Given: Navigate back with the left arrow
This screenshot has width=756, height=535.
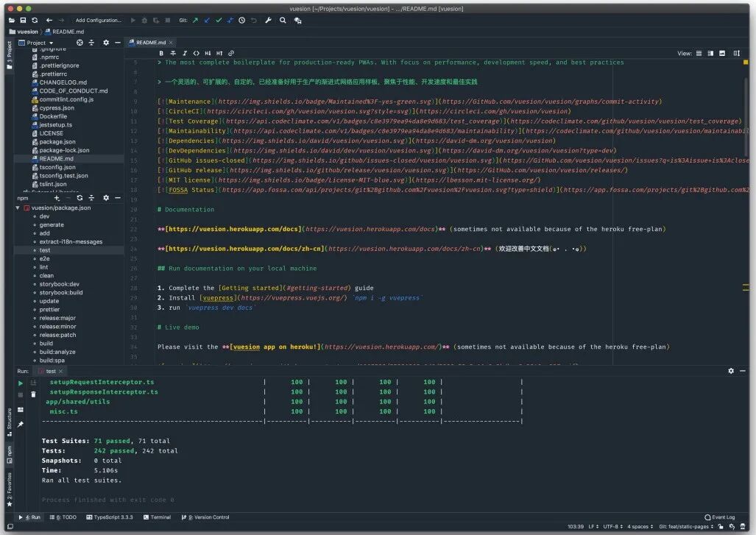Looking at the screenshot, I should 49,21.
